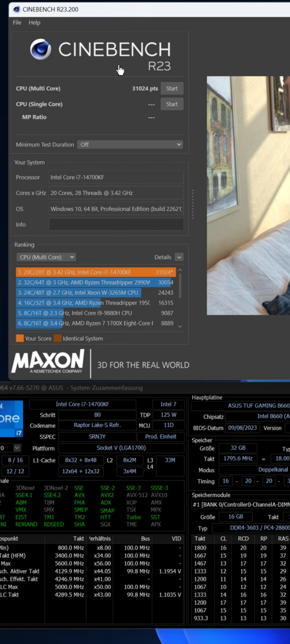Viewport: 290px width, 644px height.
Task: Click the MCU 11D value
Action: tap(168, 425)
